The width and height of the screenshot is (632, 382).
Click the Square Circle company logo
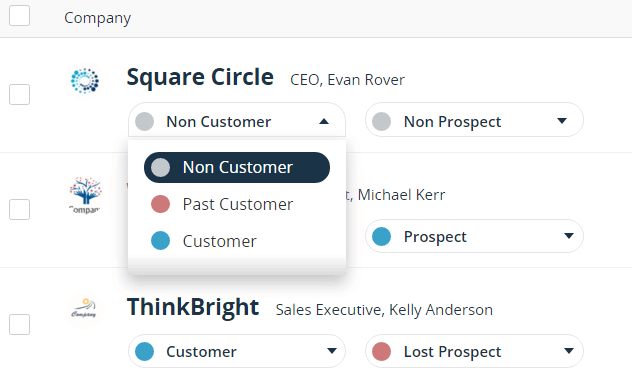pos(85,81)
